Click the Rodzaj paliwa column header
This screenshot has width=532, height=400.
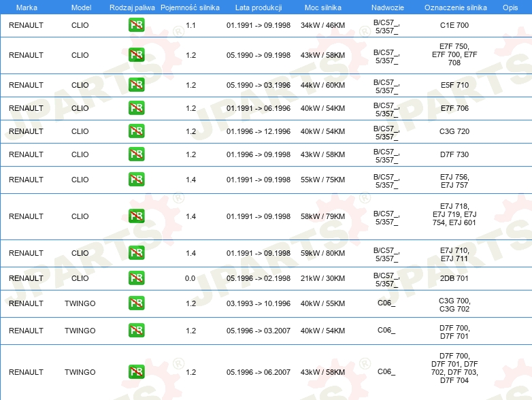point(132,7)
